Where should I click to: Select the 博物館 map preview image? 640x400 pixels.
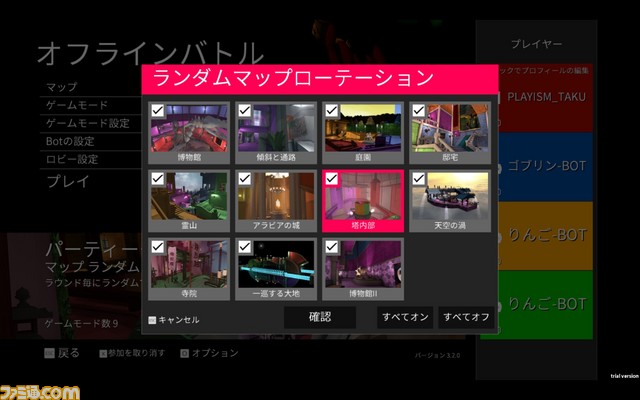point(189,128)
